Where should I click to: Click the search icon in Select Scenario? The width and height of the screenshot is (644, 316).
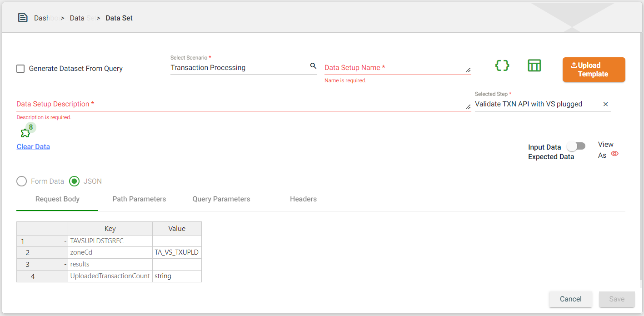pos(313,66)
